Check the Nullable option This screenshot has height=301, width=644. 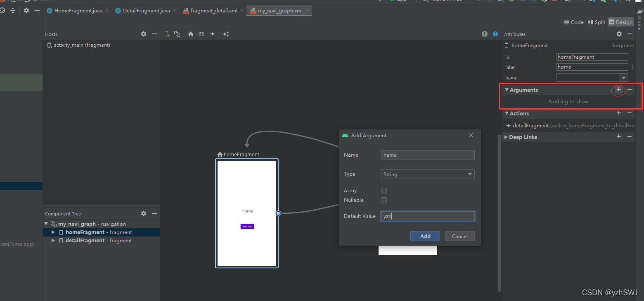point(384,200)
